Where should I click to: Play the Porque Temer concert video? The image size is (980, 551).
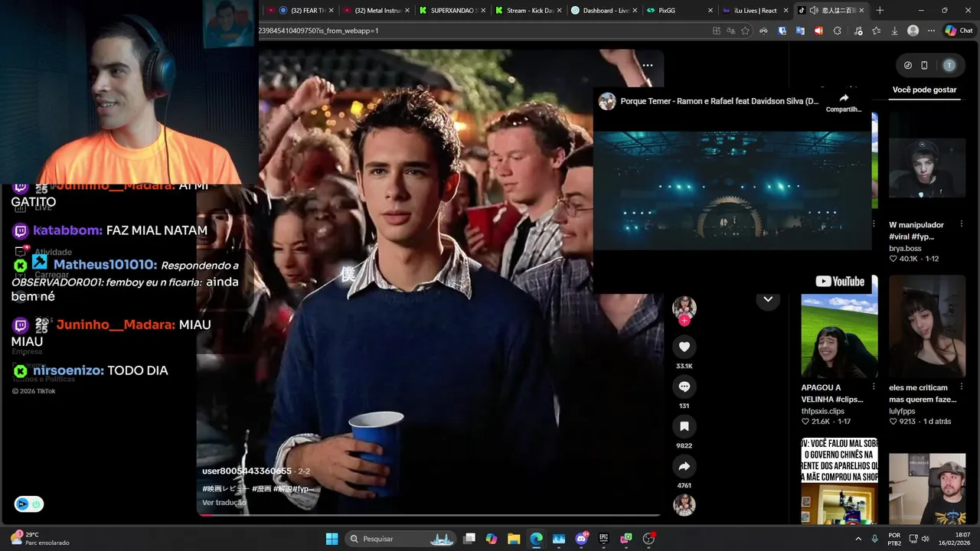coord(732,191)
